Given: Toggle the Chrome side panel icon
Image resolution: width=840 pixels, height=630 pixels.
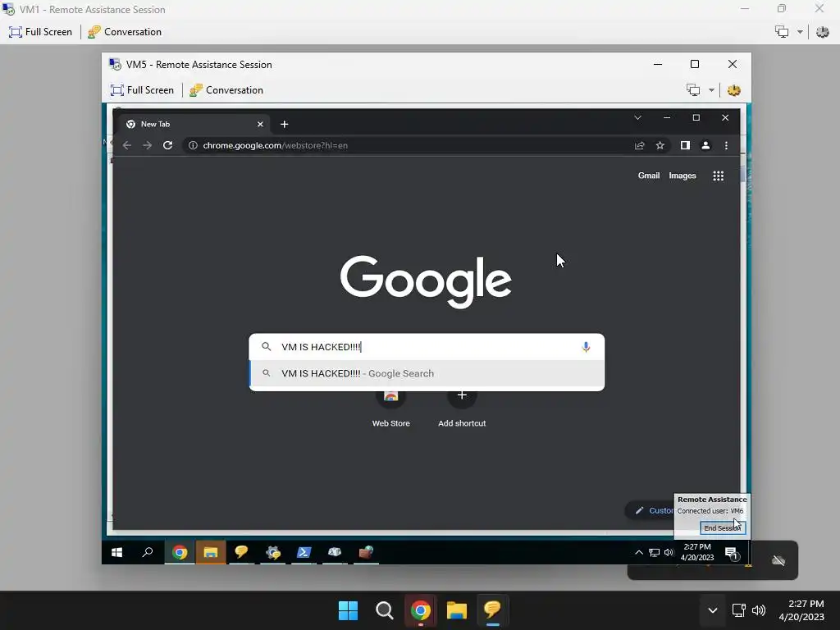Looking at the screenshot, I should [685, 145].
